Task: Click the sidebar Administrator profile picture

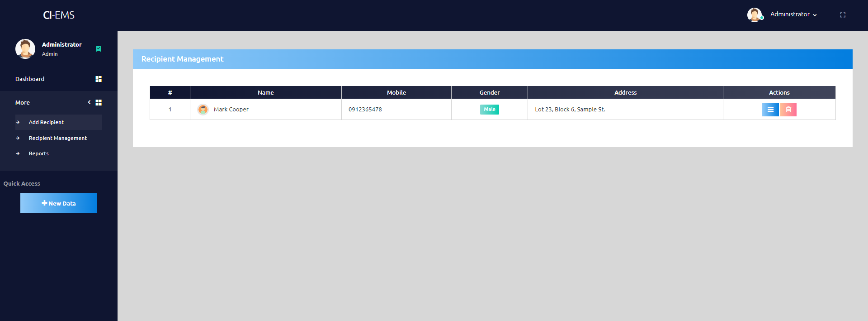Action: coord(25,49)
